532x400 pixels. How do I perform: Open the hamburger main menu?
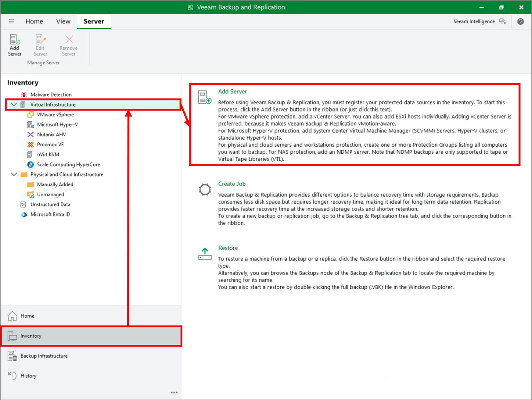coord(11,21)
